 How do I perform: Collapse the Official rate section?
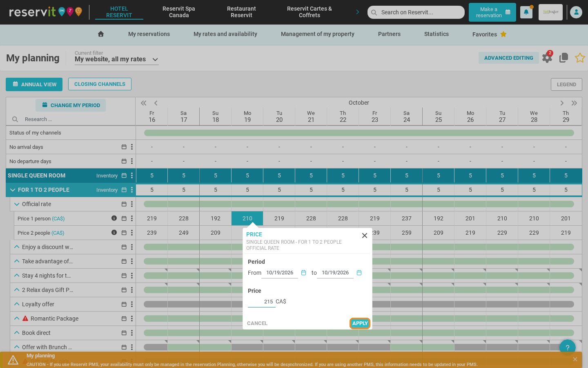pos(17,204)
